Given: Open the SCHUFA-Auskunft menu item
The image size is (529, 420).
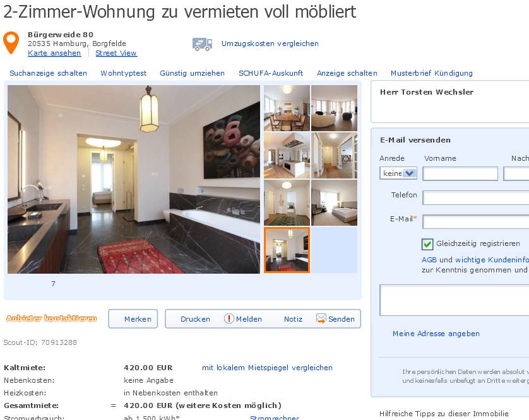Looking at the screenshot, I should pyautogui.click(x=271, y=73).
